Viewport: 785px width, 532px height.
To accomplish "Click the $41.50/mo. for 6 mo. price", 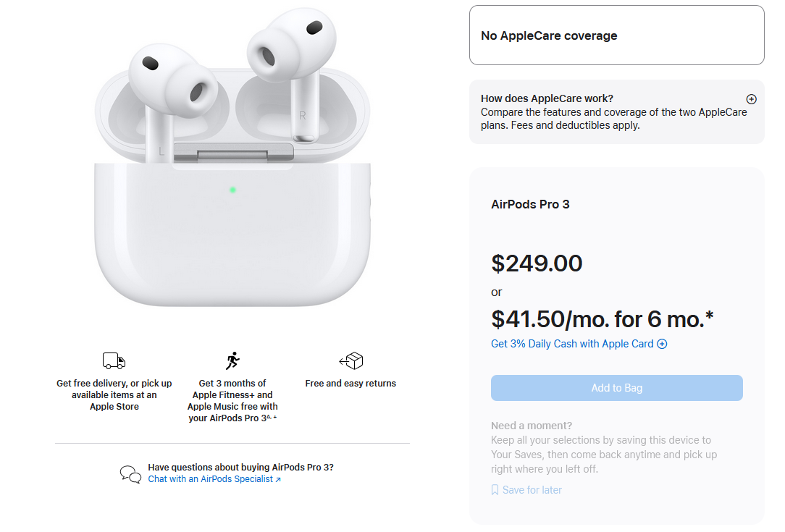I will click(x=603, y=318).
